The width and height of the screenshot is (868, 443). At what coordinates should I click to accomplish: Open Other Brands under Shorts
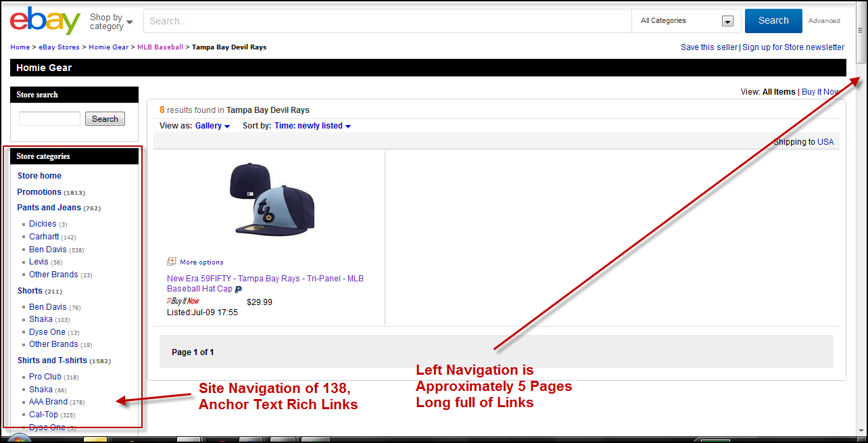click(x=53, y=344)
